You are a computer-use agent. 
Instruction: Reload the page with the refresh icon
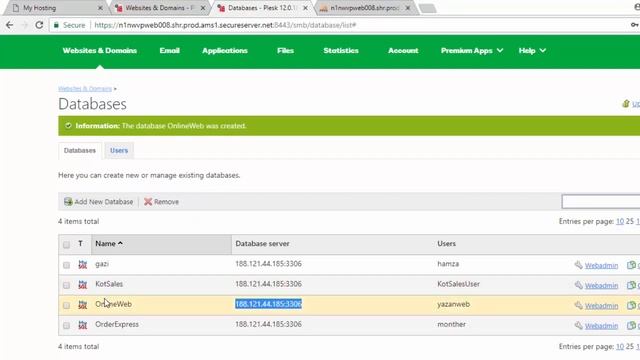click(x=39, y=25)
